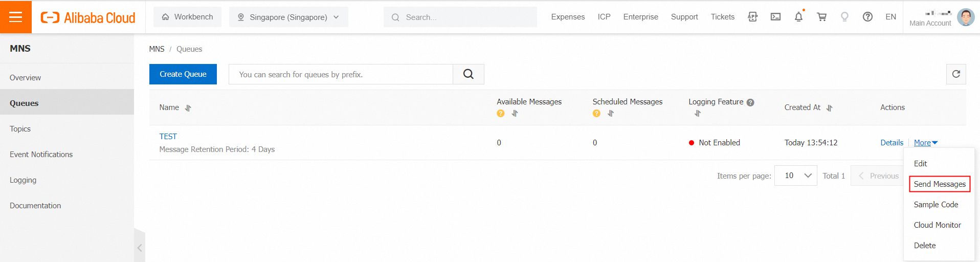The height and width of the screenshot is (262, 980).
Task: Sort queues by Name
Action: (x=188, y=108)
